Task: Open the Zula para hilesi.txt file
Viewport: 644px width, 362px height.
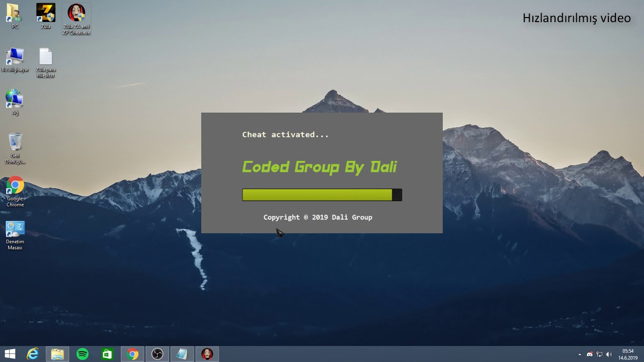Action: [46, 63]
